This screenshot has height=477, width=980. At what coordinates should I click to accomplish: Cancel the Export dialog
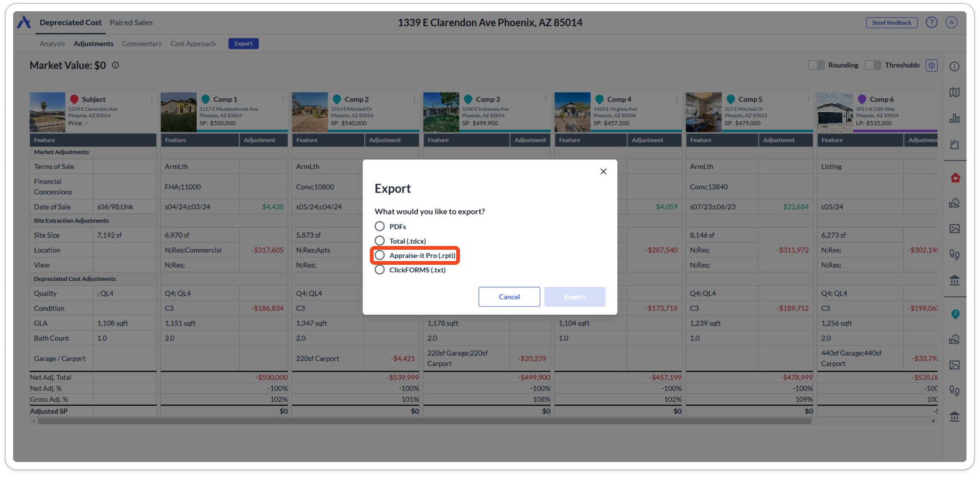click(509, 297)
